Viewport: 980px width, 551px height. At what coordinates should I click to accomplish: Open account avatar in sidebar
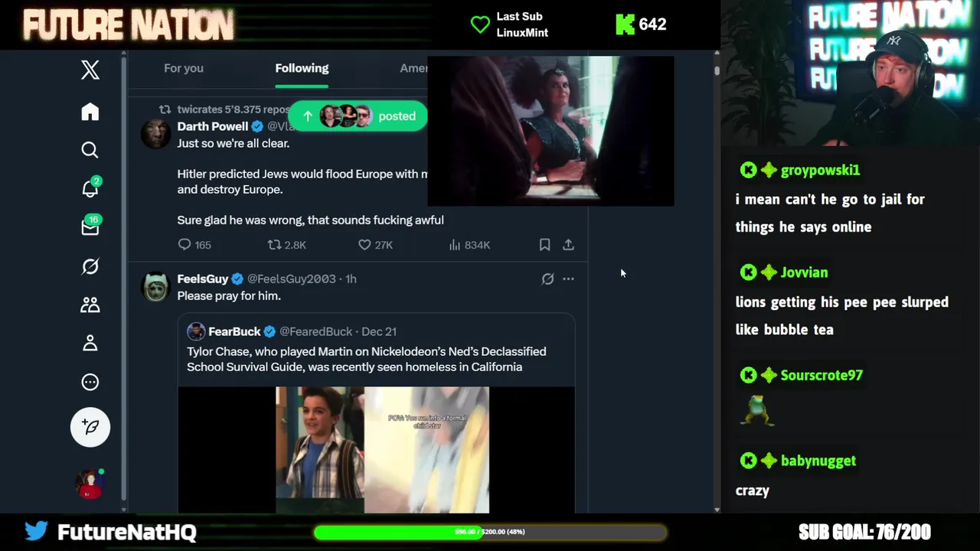pyautogui.click(x=90, y=484)
